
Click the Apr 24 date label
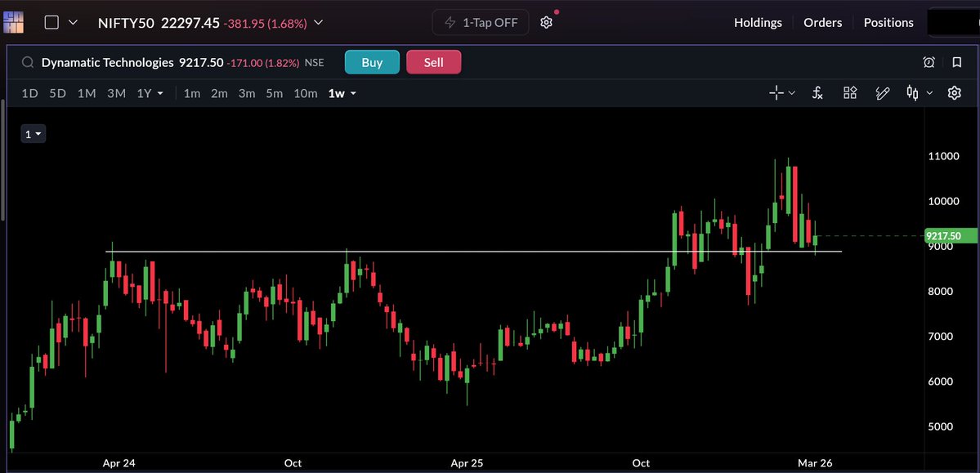119,463
